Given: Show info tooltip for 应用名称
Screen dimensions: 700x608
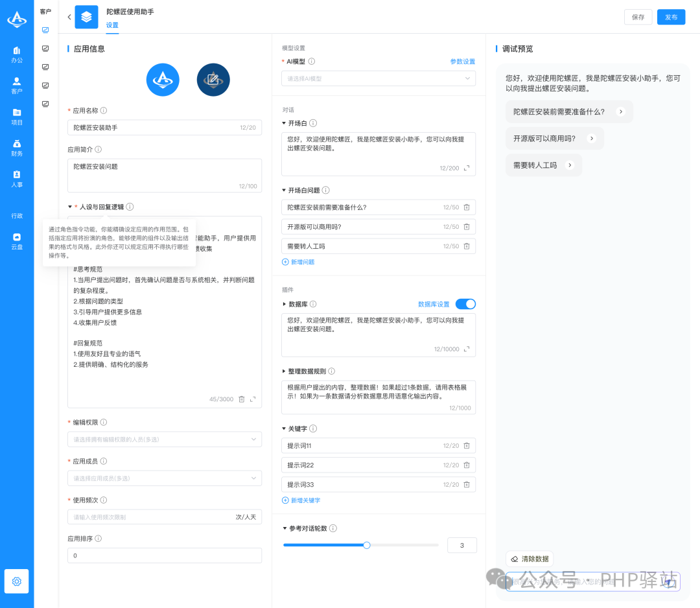Looking at the screenshot, I should 104,110.
